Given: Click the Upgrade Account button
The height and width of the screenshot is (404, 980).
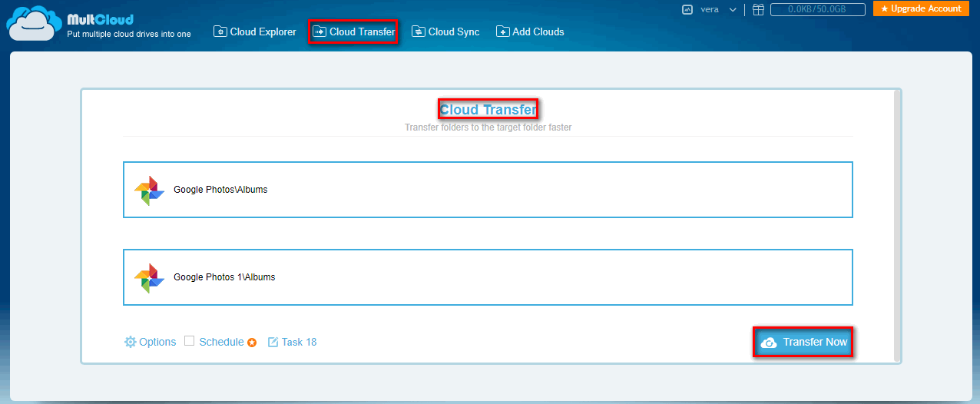Looking at the screenshot, I should (920, 8).
